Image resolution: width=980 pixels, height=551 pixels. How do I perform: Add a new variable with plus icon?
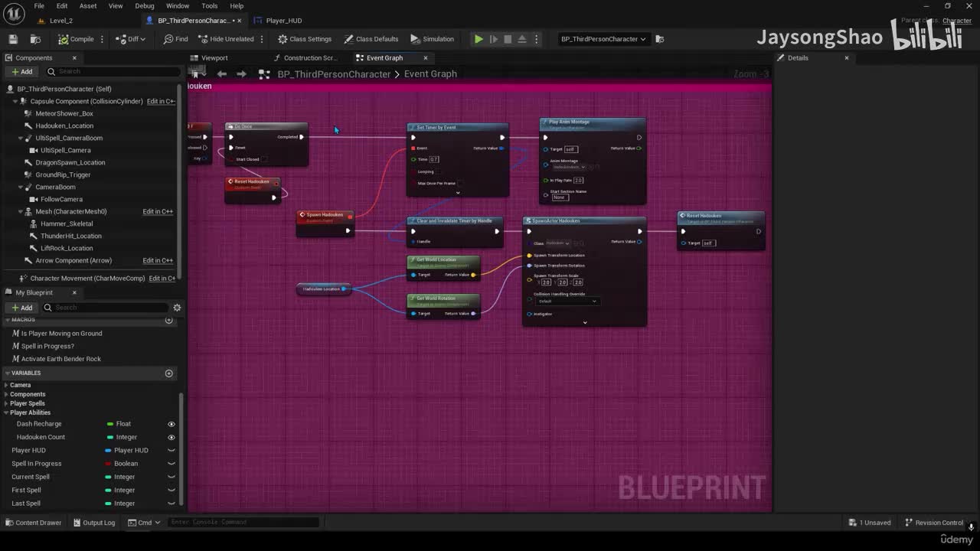click(x=169, y=373)
